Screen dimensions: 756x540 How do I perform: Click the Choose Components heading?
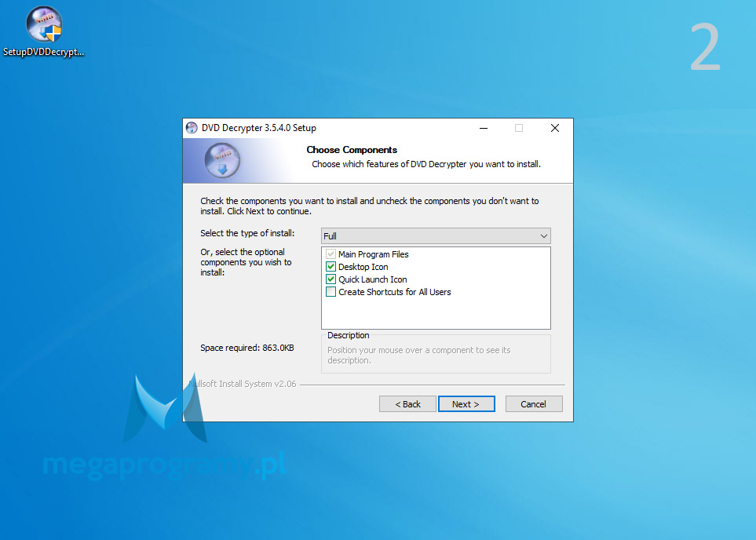click(x=352, y=149)
